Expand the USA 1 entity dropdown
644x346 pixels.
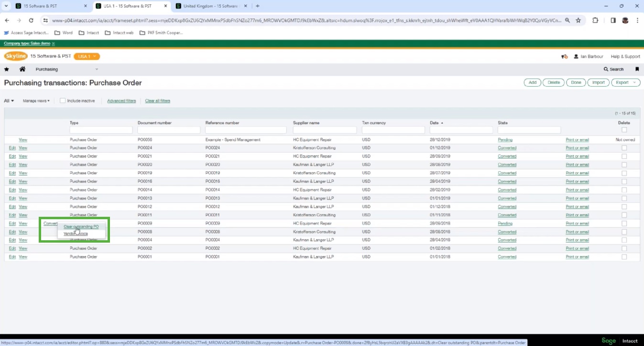click(x=87, y=56)
